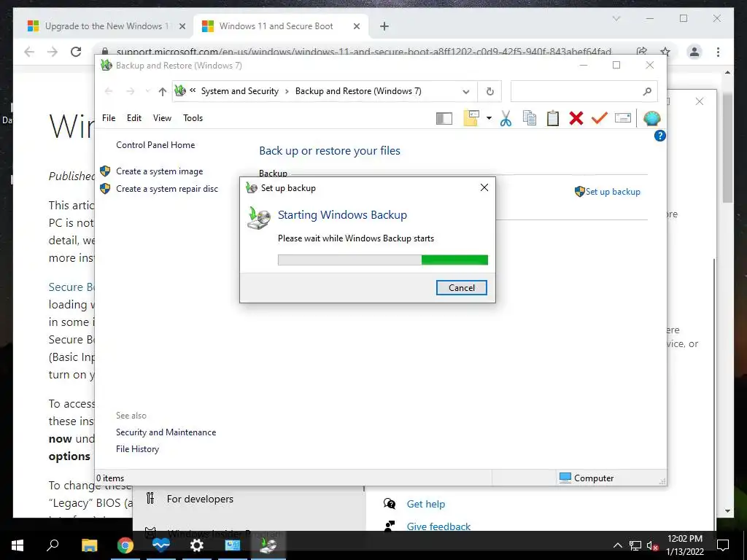Image resolution: width=747 pixels, height=560 pixels.
Task: Cancel the Starting Windows Backup dialog
Action: click(x=462, y=287)
